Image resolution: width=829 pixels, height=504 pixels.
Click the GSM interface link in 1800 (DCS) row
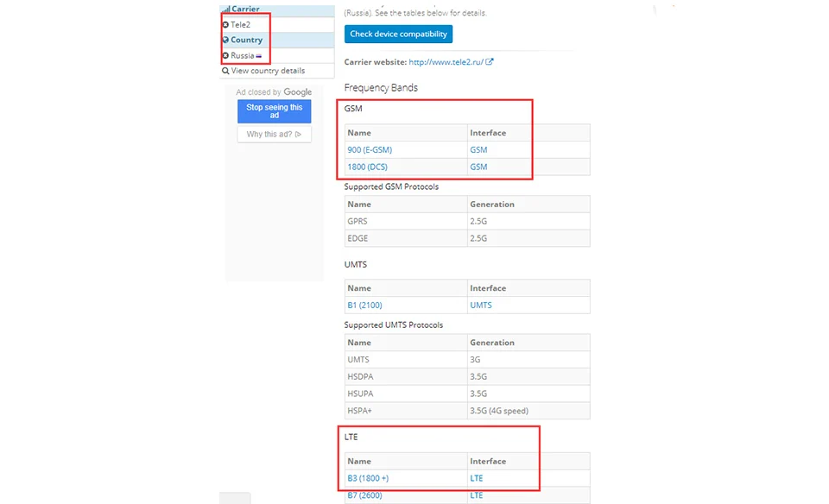[x=478, y=167]
